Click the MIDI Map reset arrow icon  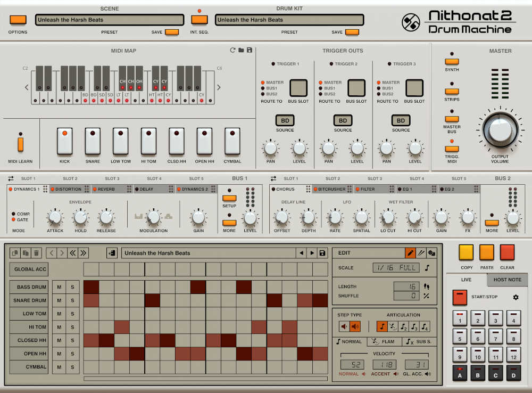[x=232, y=50]
